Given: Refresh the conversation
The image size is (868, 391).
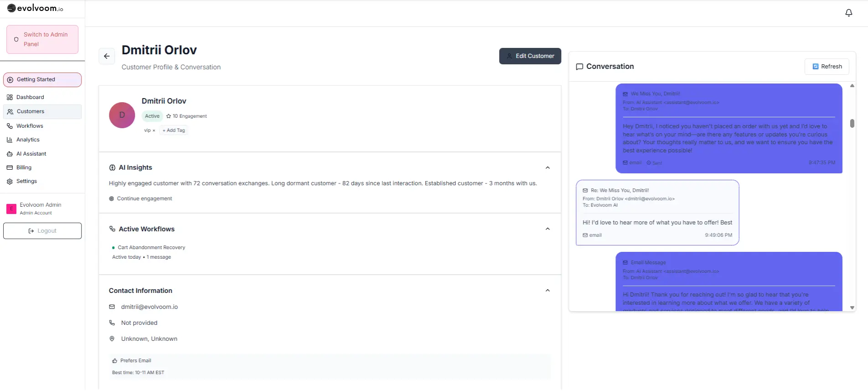Looking at the screenshot, I should click(x=827, y=67).
